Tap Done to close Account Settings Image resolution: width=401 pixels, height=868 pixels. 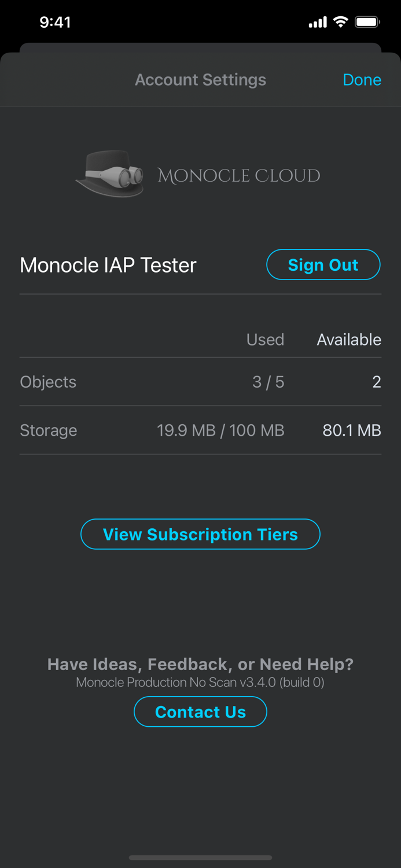pyautogui.click(x=362, y=79)
